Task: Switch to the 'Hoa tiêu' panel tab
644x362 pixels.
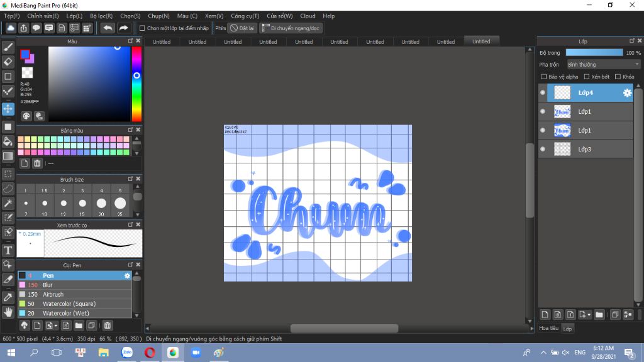Action: click(548, 328)
